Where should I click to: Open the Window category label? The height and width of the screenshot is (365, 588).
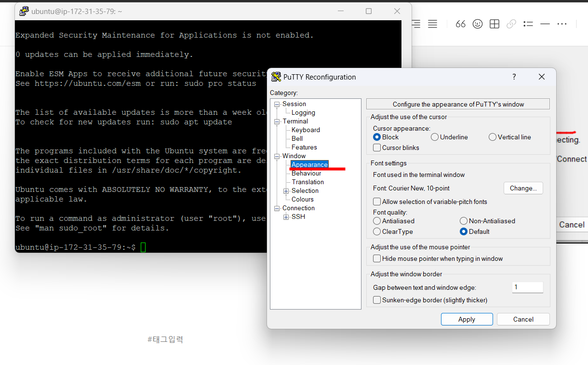(x=294, y=156)
